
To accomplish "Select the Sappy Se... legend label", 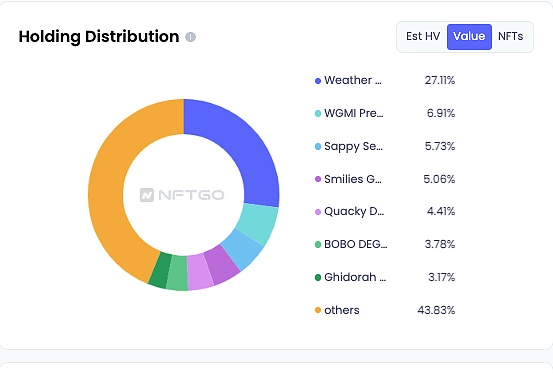I will pos(353,146).
